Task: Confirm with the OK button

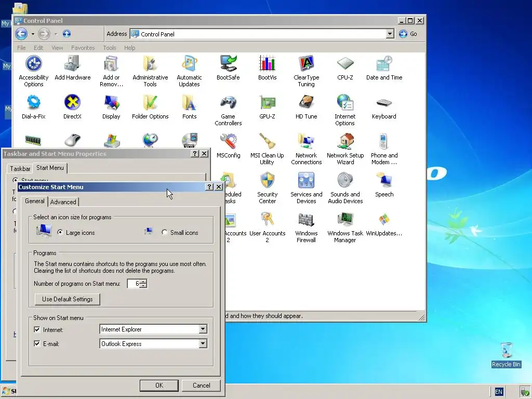Action: pyautogui.click(x=159, y=385)
